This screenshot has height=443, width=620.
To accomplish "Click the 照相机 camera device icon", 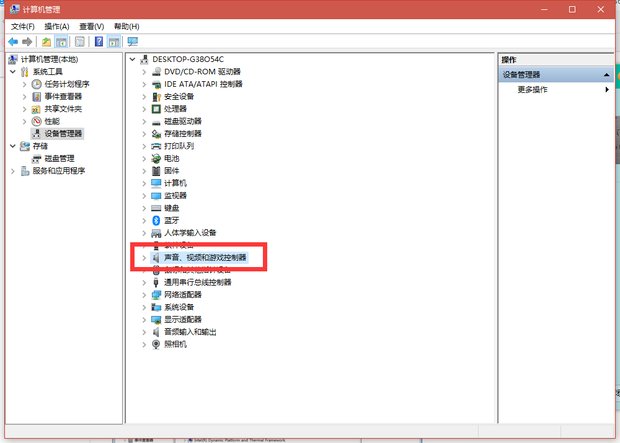I will pyautogui.click(x=156, y=344).
